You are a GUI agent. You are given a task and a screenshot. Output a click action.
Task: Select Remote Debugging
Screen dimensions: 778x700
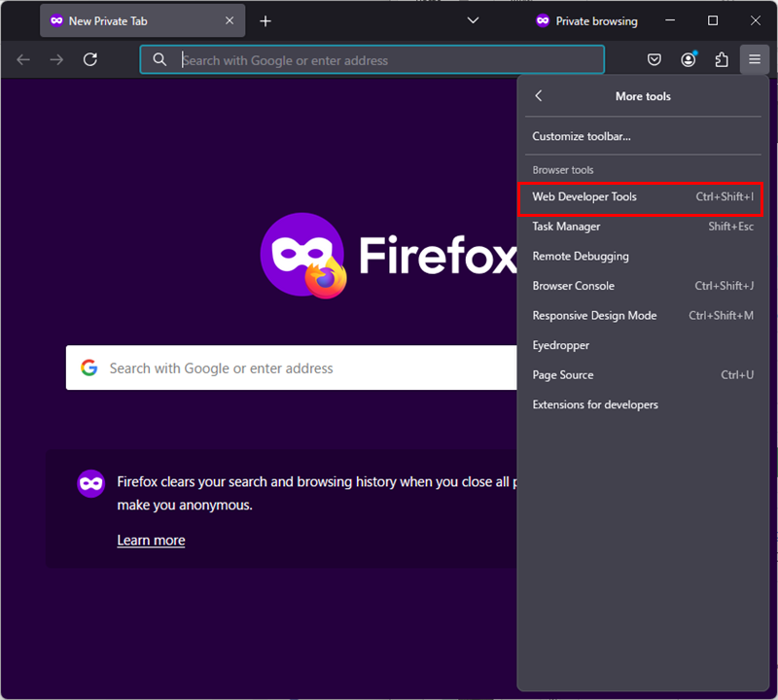pyautogui.click(x=643, y=256)
